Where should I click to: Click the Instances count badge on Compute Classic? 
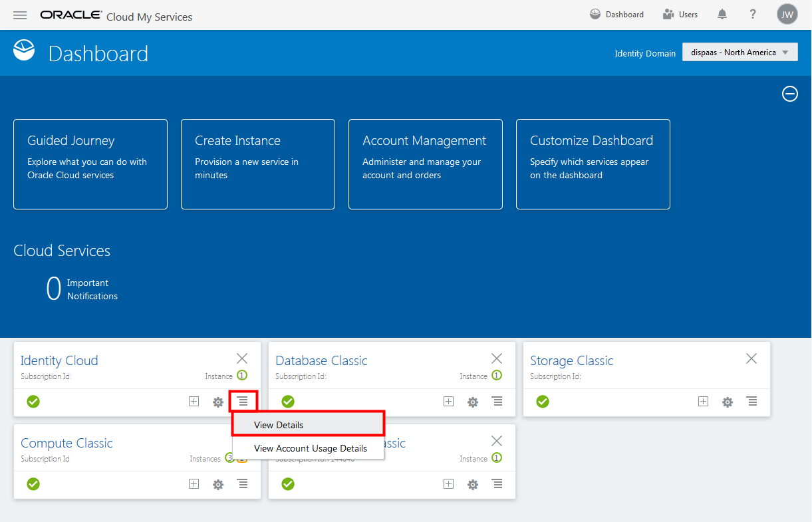(x=229, y=458)
